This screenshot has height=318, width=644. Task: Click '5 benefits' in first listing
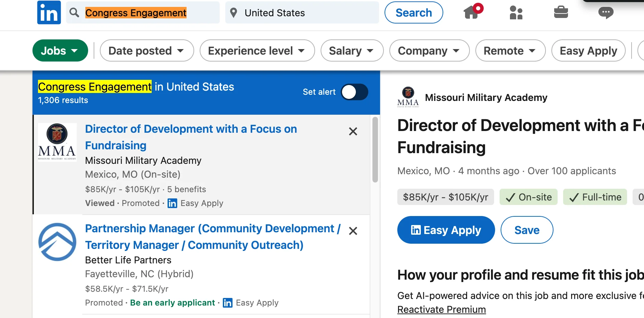[x=187, y=189]
